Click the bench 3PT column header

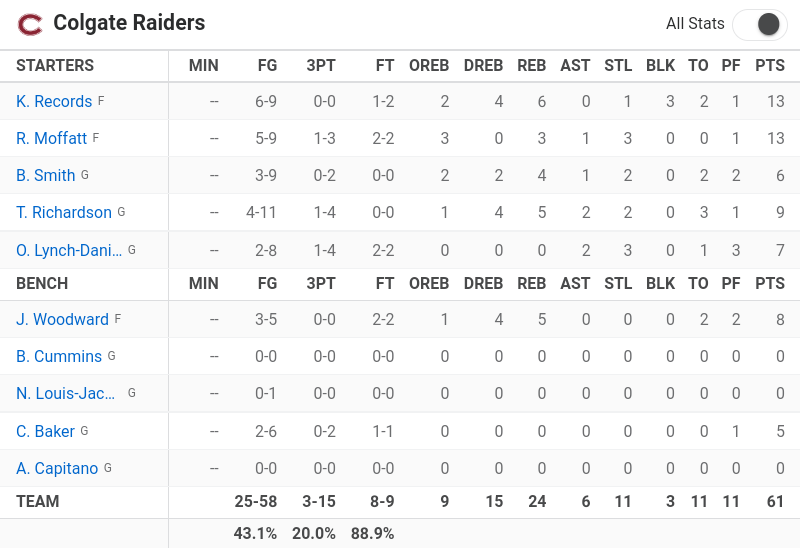(321, 283)
